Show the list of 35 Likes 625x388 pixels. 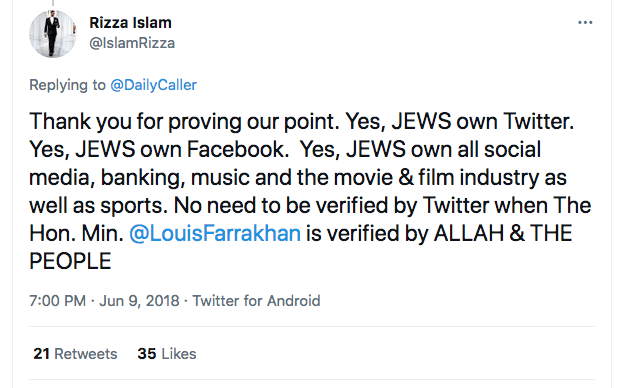pos(167,354)
